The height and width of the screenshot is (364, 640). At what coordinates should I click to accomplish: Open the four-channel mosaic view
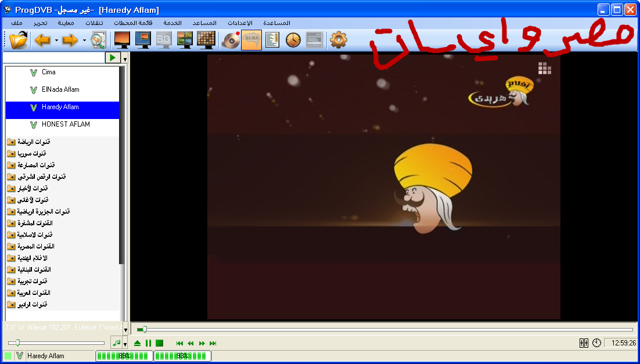pos(185,40)
